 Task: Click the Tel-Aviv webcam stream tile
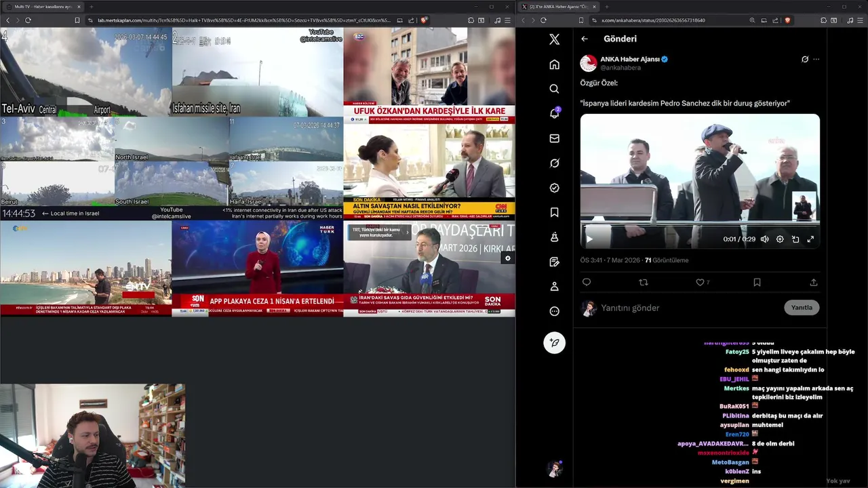85,71
